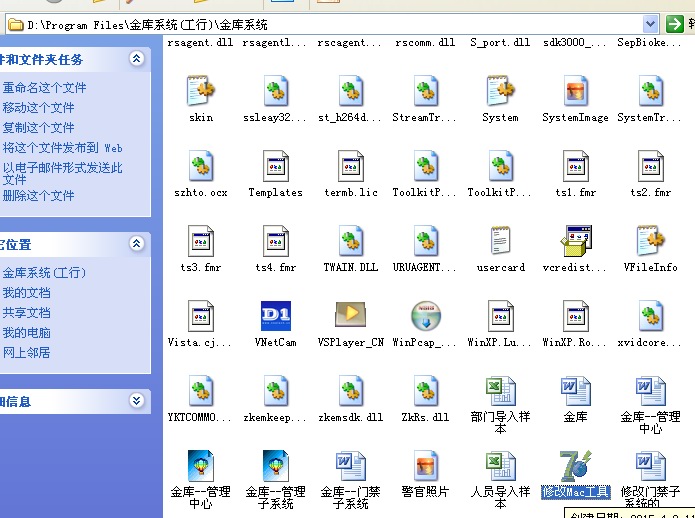Image resolution: width=695 pixels, height=518 pixels.
Task: Go to 我的电脑 in other places
Action: coord(26,333)
